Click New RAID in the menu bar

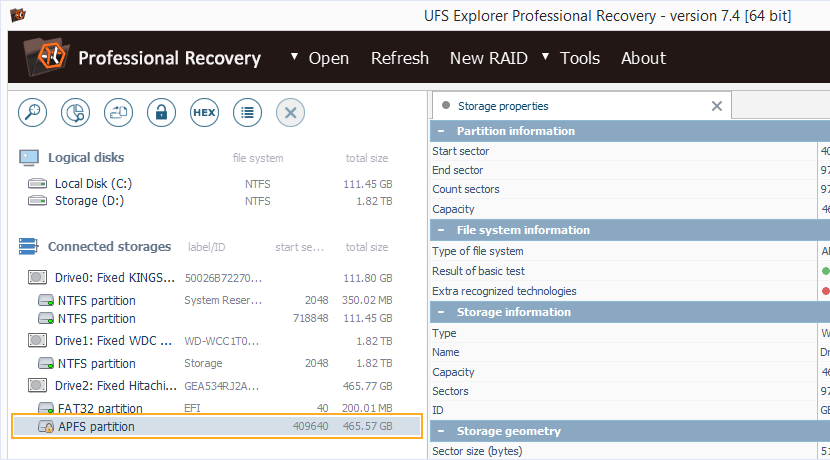click(481, 58)
